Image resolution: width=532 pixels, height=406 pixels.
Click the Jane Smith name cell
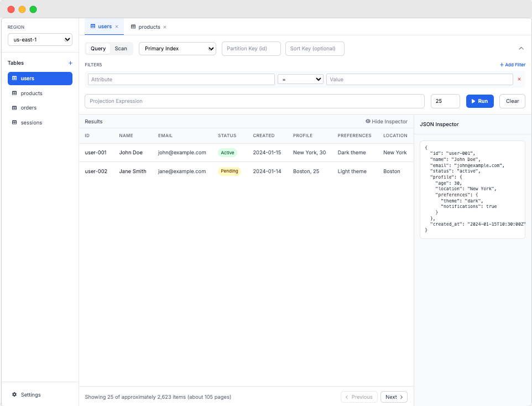tap(133, 171)
